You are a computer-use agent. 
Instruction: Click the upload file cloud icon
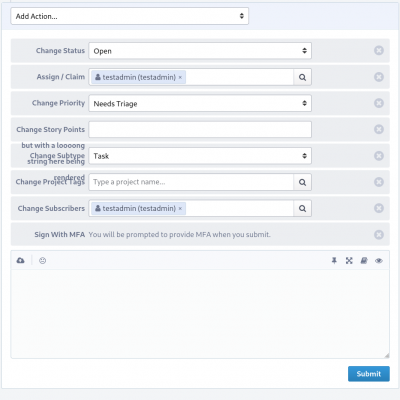(x=20, y=260)
